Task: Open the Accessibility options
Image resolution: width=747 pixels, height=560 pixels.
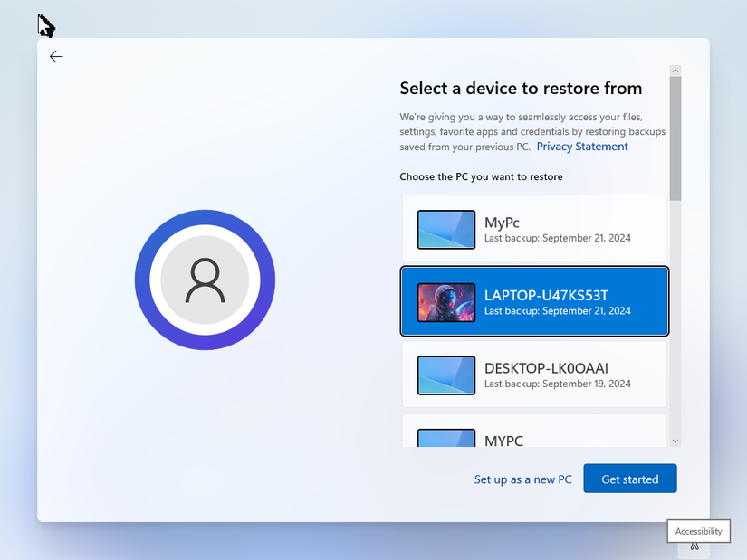Action: click(x=698, y=531)
